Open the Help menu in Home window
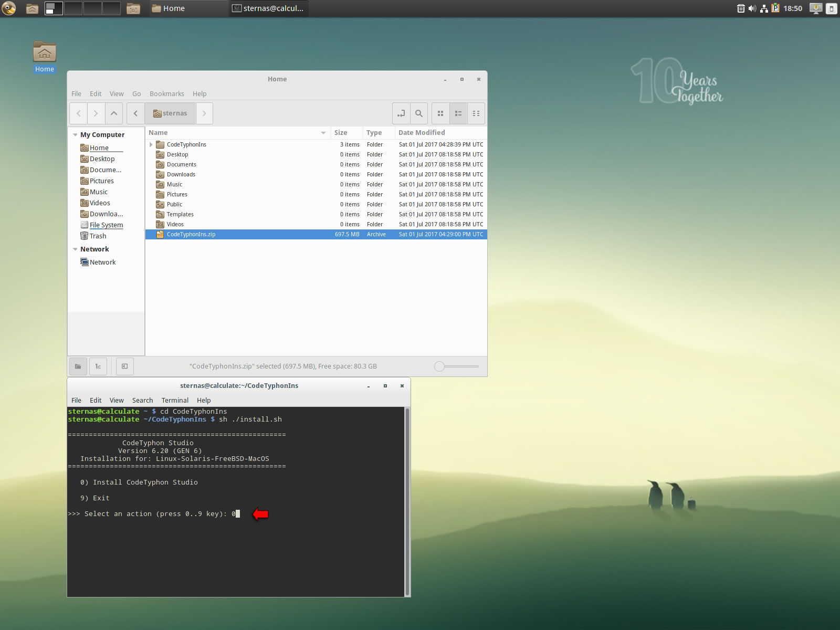Screen dimensions: 840x630 tap(199, 94)
